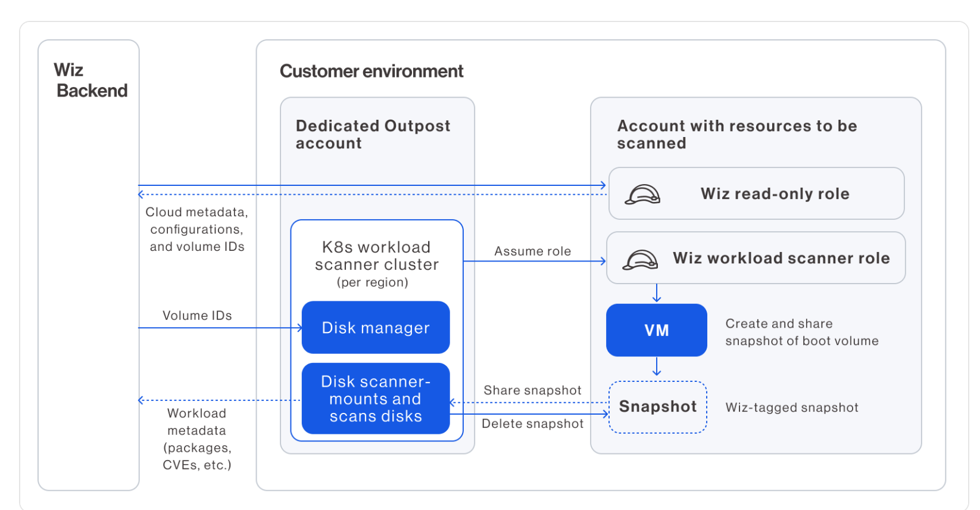Screen dimensions: 980x510
Task: Click the blue VM box
Action: 657,330
